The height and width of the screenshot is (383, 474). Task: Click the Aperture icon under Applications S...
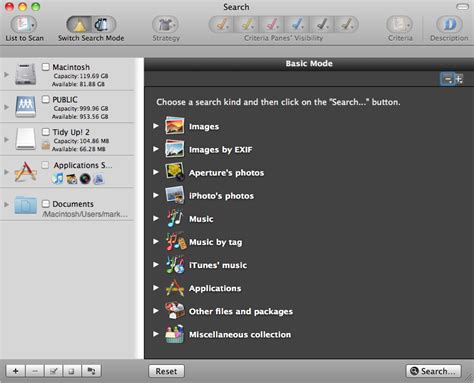tap(85, 179)
